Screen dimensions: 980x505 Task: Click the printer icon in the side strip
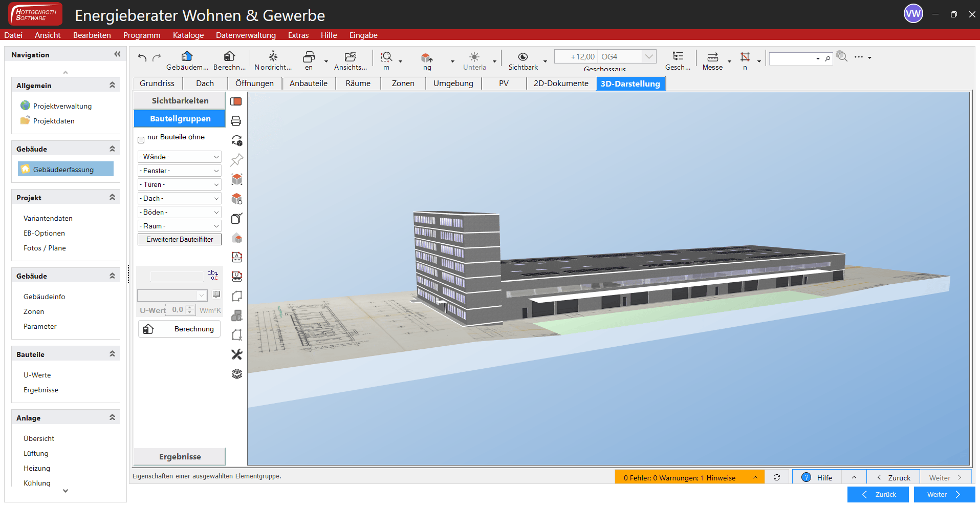pyautogui.click(x=236, y=121)
